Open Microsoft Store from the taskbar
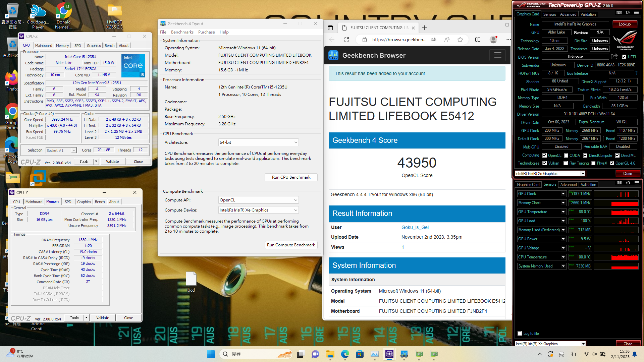 (360, 354)
